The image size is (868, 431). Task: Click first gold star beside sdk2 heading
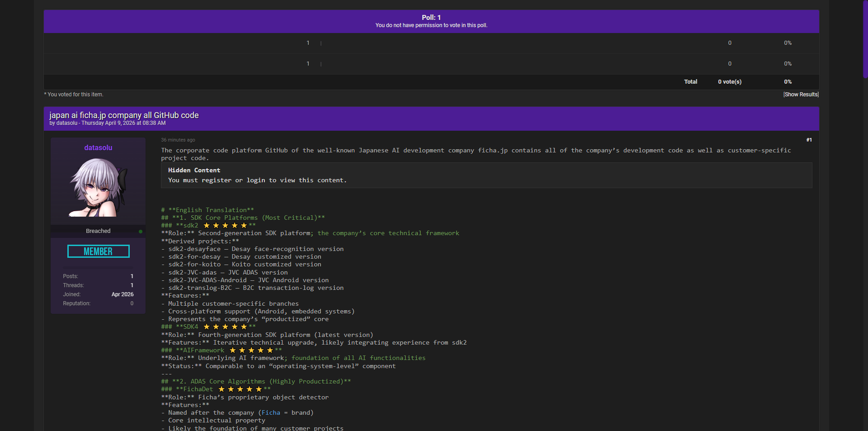point(207,226)
